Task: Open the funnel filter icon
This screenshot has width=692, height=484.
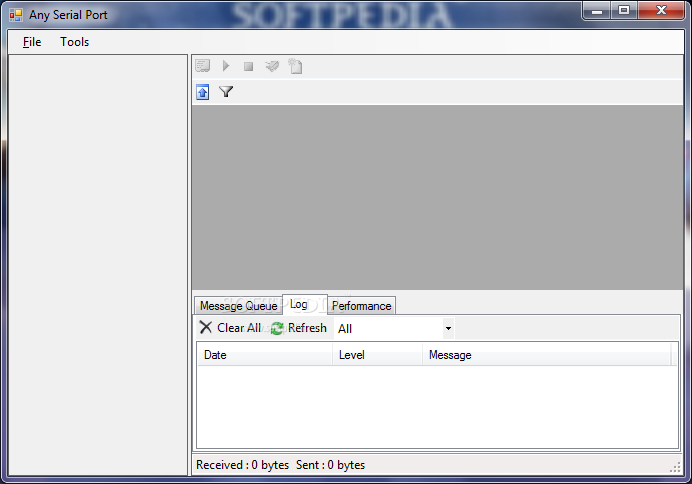Action: coord(226,92)
